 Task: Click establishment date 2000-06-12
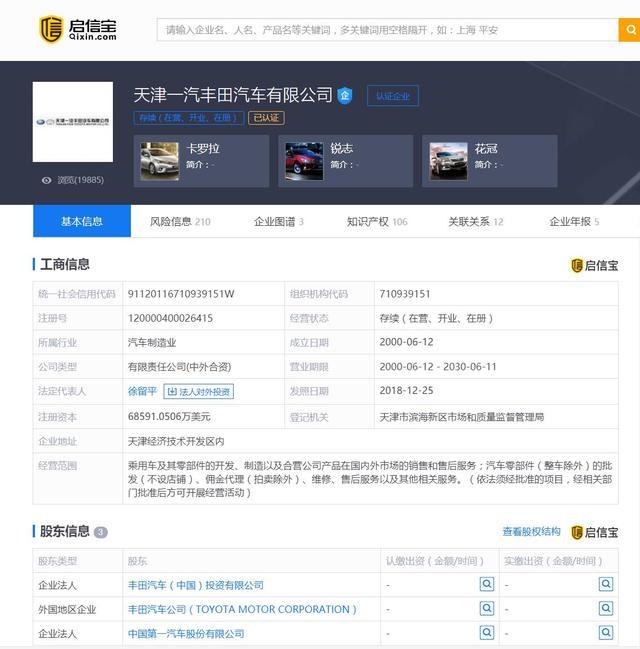click(406, 342)
